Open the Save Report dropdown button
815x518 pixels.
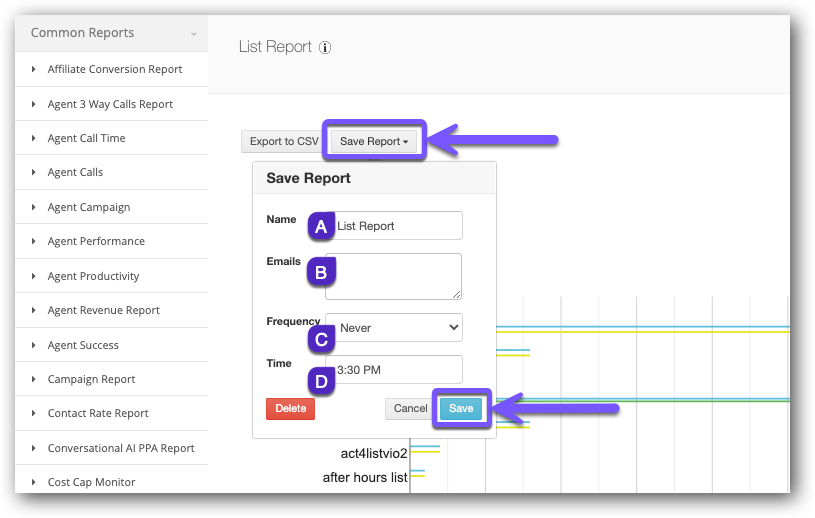pos(374,141)
